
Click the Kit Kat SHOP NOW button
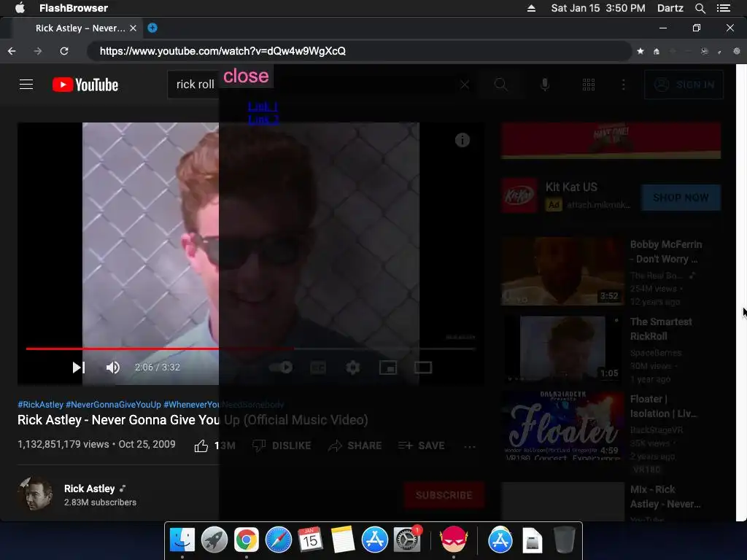(x=681, y=198)
